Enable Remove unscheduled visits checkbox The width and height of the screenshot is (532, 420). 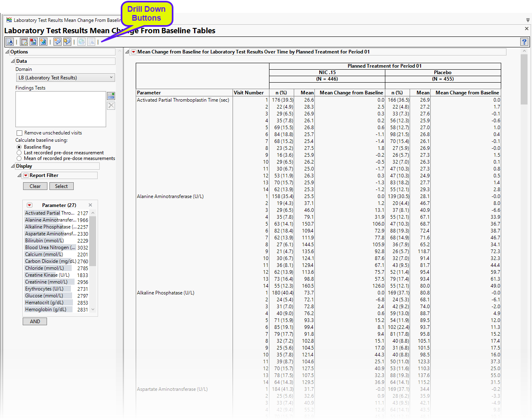click(19, 133)
